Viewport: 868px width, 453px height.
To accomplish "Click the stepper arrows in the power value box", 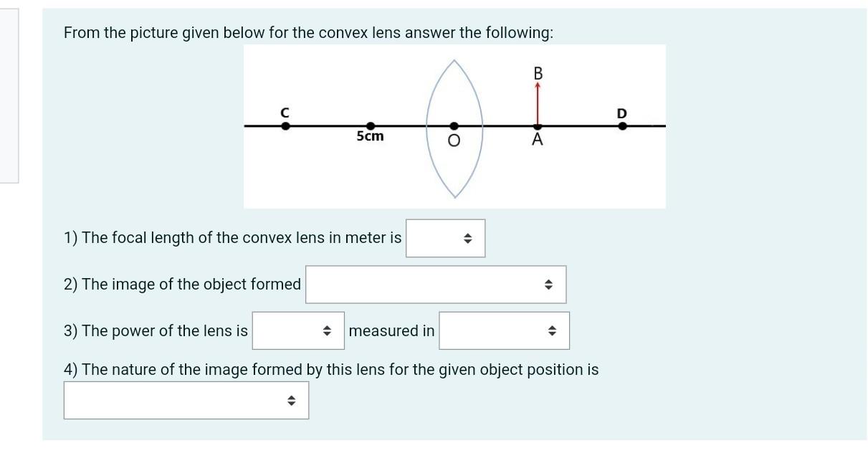I will [326, 330].
